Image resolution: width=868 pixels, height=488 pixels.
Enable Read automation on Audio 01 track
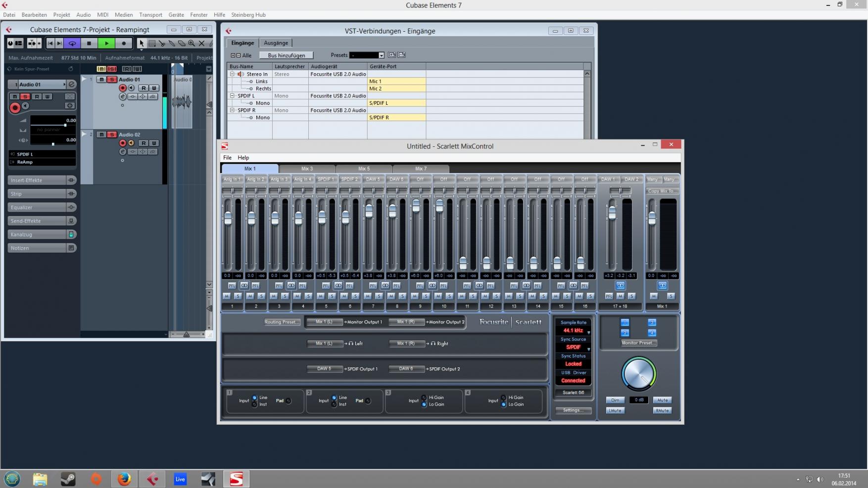pos(143,88)
